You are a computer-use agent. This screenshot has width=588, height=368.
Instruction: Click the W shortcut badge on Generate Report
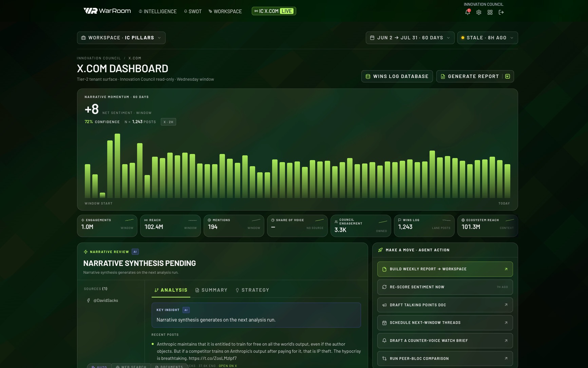tap(508, 76)
